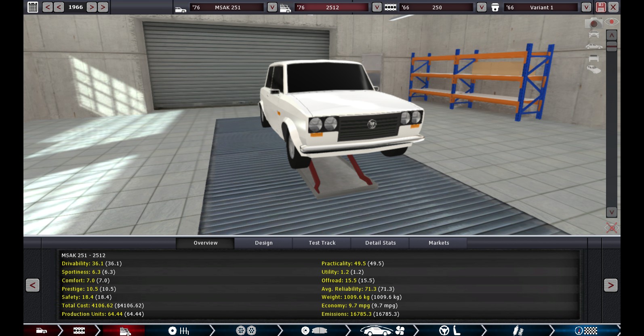Toggle the eye visibility icon

pos(612,22)
